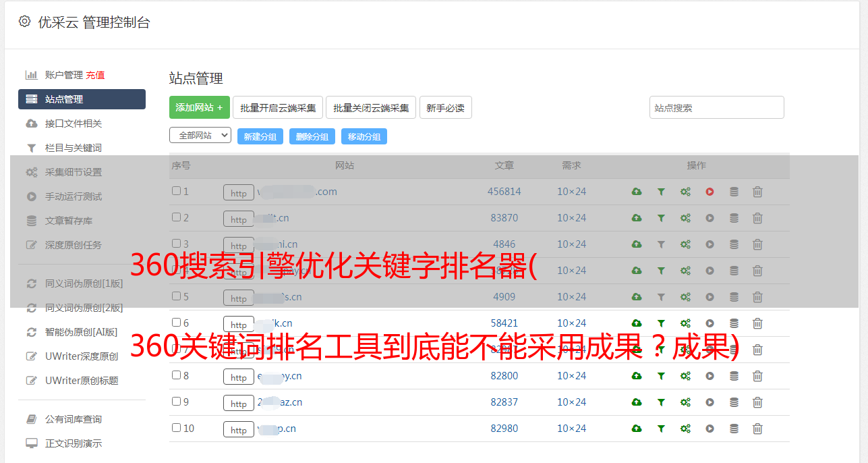868x463 pixels.
Task: Click 10×24 value in row 9
Action: point(572,402)
